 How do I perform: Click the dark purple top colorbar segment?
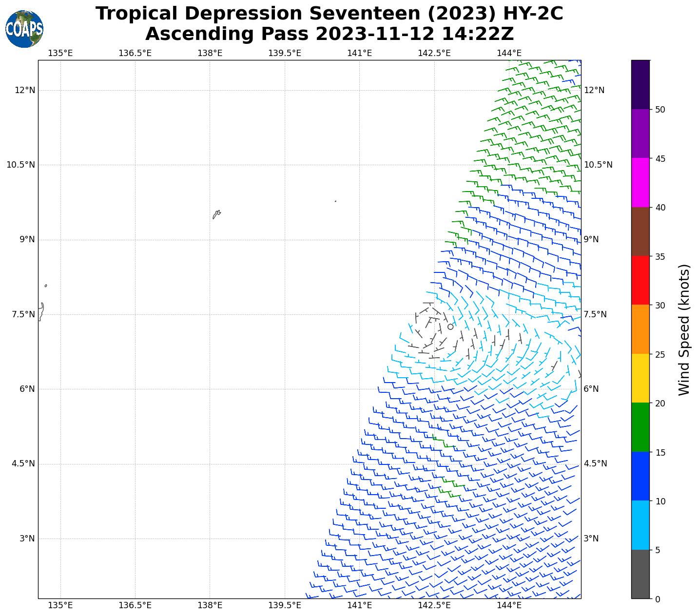tap(640, 84)
